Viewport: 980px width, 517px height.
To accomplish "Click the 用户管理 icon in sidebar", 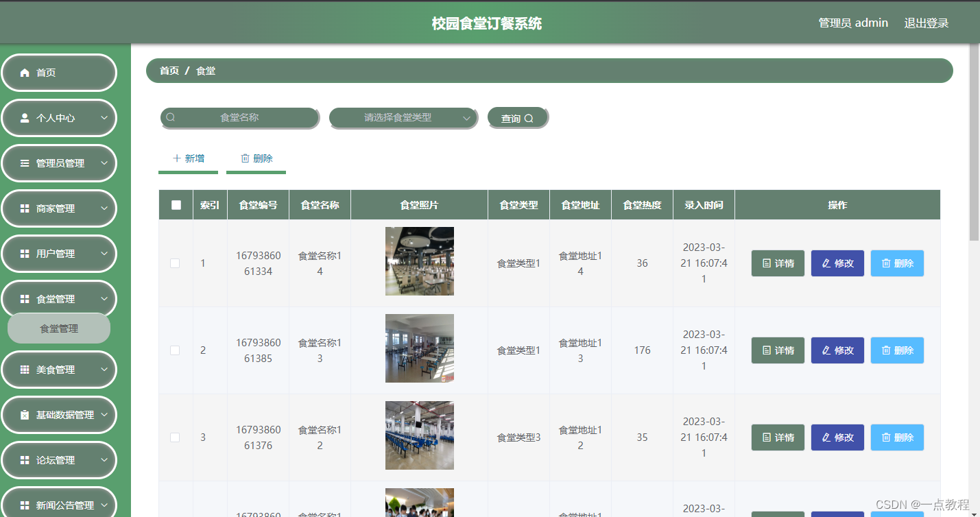I will pyautogui.click(x=25, y=254).
